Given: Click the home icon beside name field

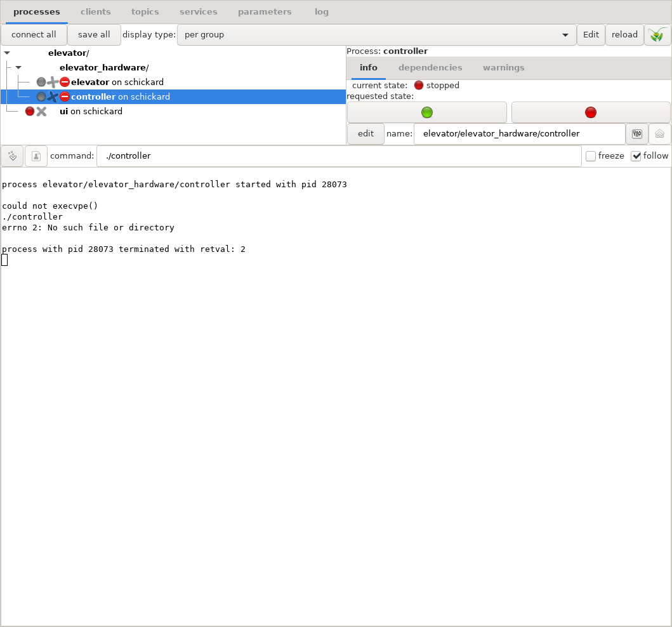Looking at the screenshot, I should coord(659,134).
